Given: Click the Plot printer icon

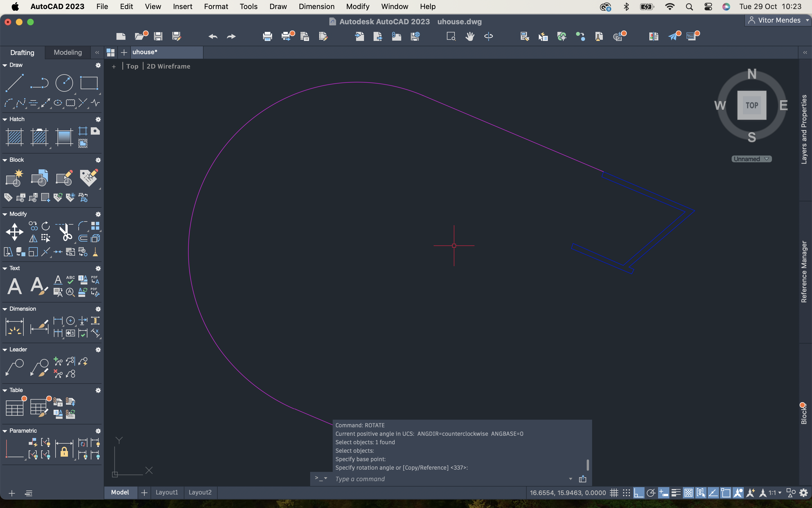Looking at the screenshot, I should 267,36.
